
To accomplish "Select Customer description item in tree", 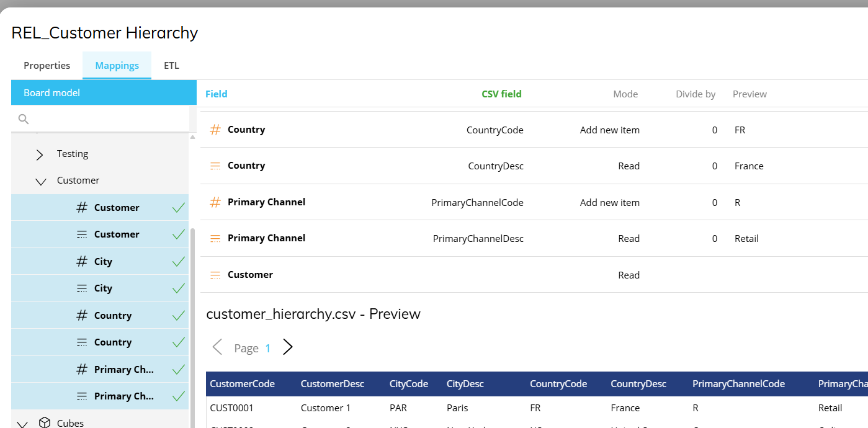I will (x=100, y=234).
